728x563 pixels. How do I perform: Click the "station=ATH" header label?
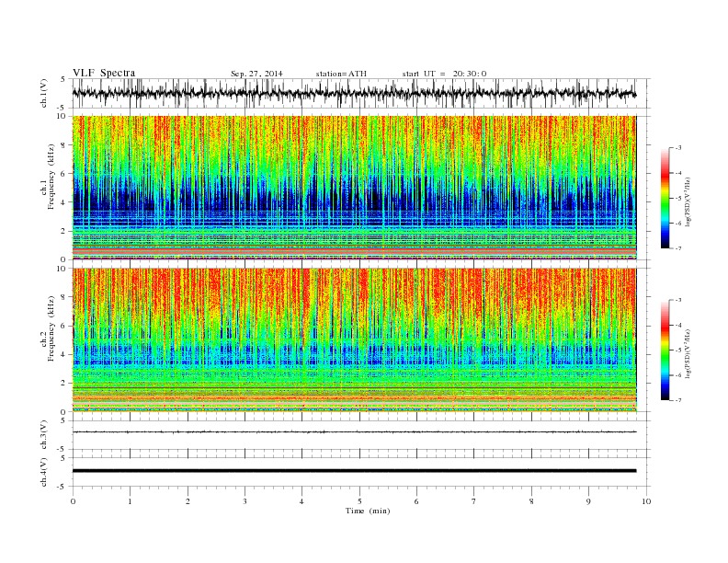coord(341,74)
